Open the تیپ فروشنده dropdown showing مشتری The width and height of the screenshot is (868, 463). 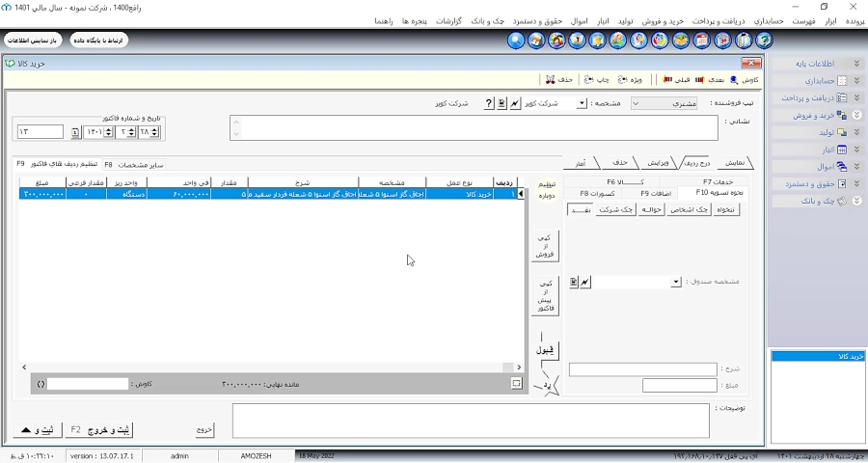pos(664,103)
